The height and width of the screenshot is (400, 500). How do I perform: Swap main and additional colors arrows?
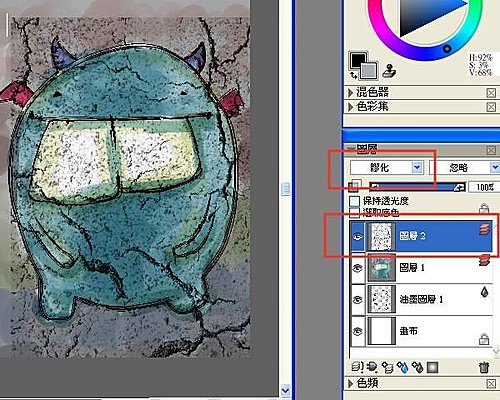point(353,75)
